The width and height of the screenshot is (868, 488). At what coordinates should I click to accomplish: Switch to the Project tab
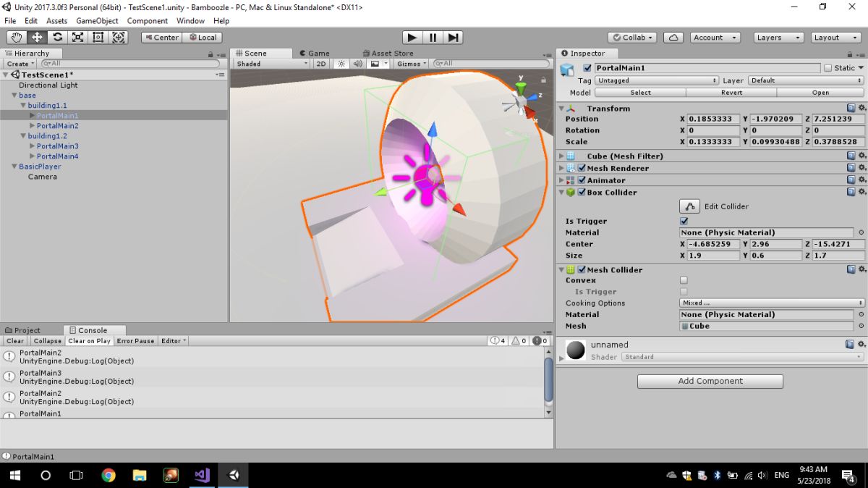coord(22,330)
